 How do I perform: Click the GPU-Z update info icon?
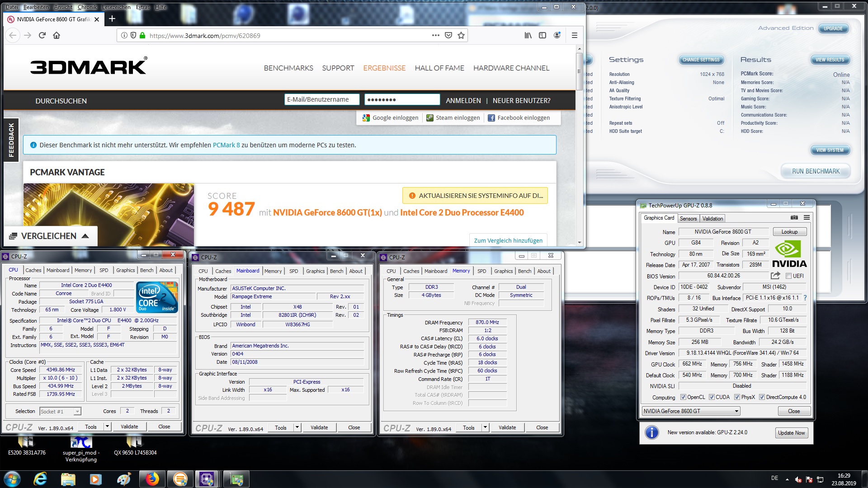[x=651, y=432]
